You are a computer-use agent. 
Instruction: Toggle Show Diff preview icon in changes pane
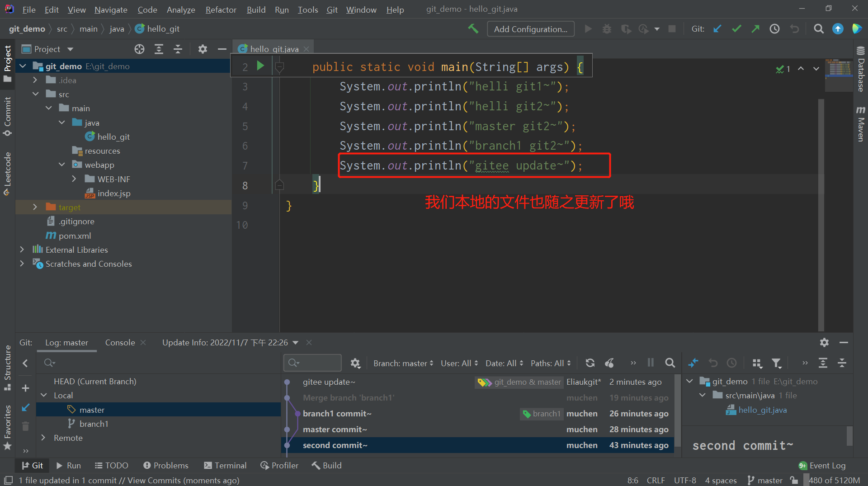tap(693, 363)
